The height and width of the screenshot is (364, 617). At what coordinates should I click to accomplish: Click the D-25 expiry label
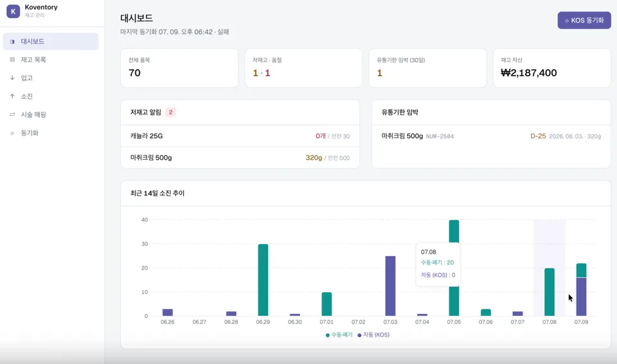pyautogui.click(x=538, y=136)
